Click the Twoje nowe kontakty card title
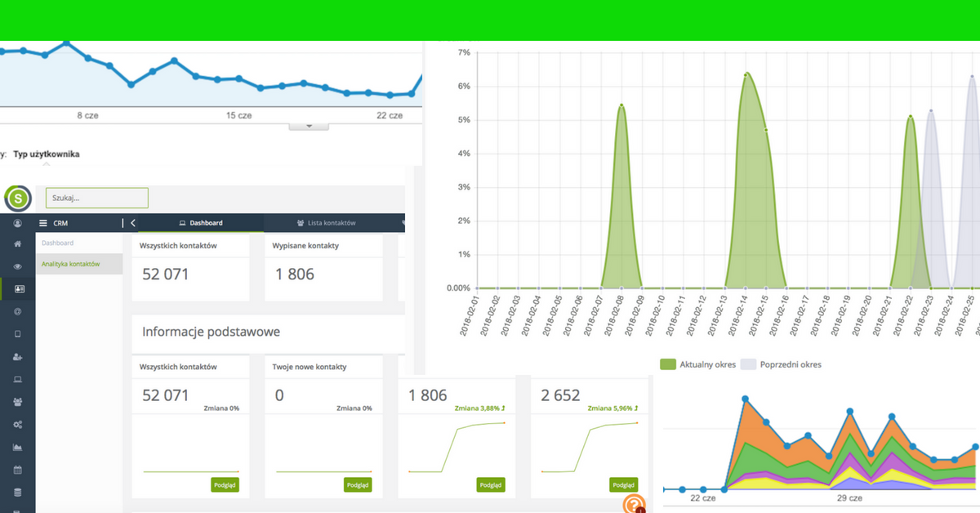The image size is (980, 513). click(x=310, y=367)
